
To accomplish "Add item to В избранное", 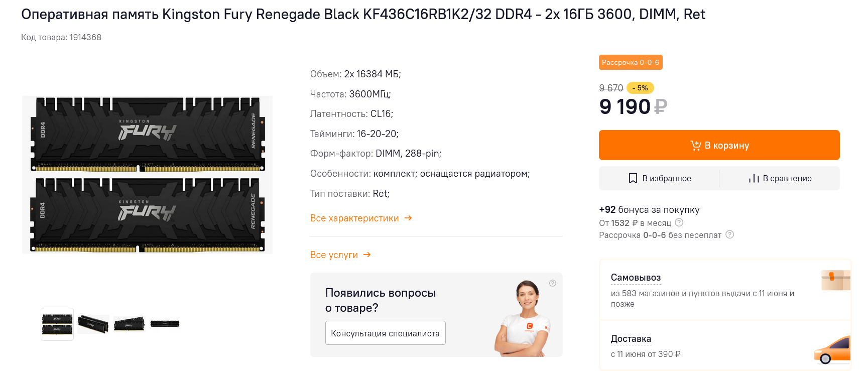I will pyautogui.click(x=659, y=178).
